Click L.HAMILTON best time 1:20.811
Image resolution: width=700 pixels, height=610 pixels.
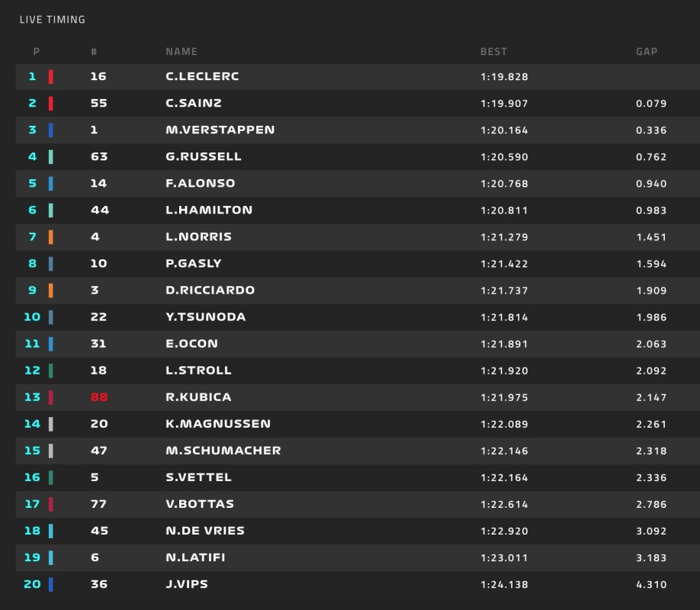(x=504, y=210)
